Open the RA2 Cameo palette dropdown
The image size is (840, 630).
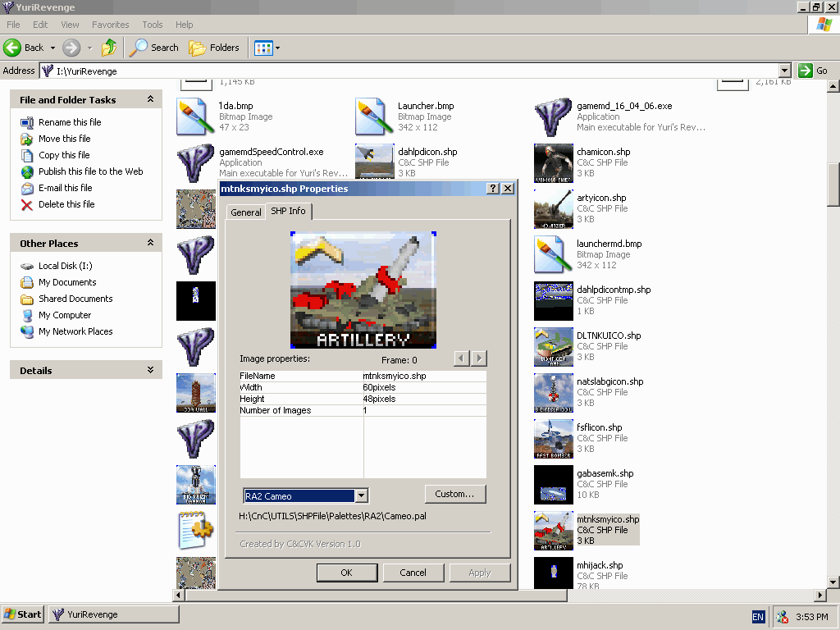pos(362,496)
